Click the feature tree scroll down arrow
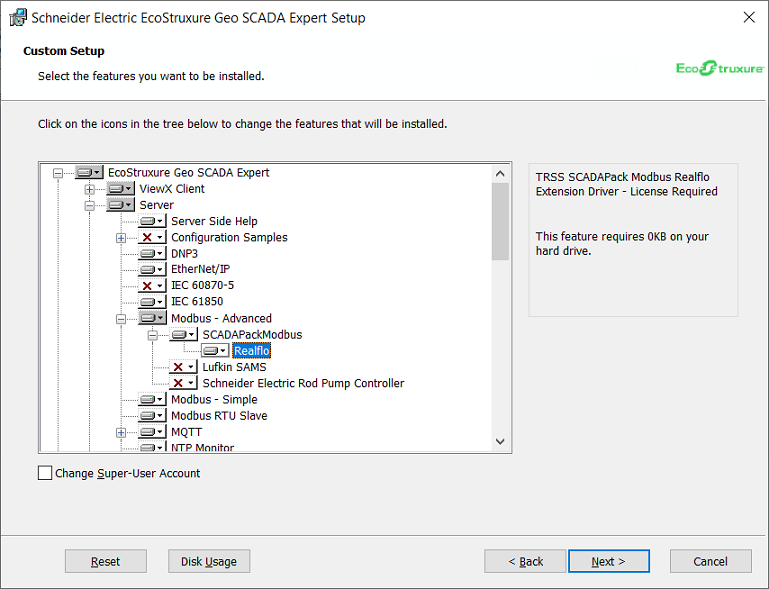Image resolution: width=769 pixels, height=589 pixels. pyautogui.click(x=501, y=441)
